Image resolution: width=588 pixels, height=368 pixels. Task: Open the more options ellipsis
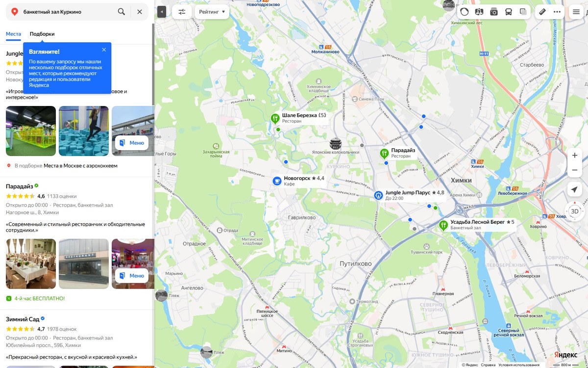[557, 12]
